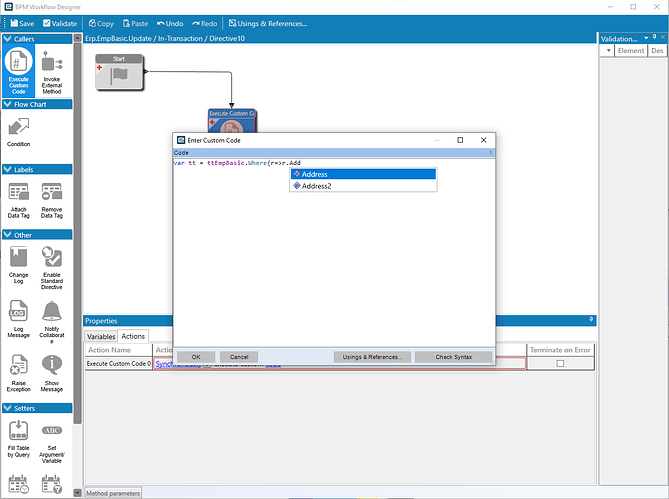Select the Show Message item
The height and width of the screenshot is (499, 669).
[52, 373]
